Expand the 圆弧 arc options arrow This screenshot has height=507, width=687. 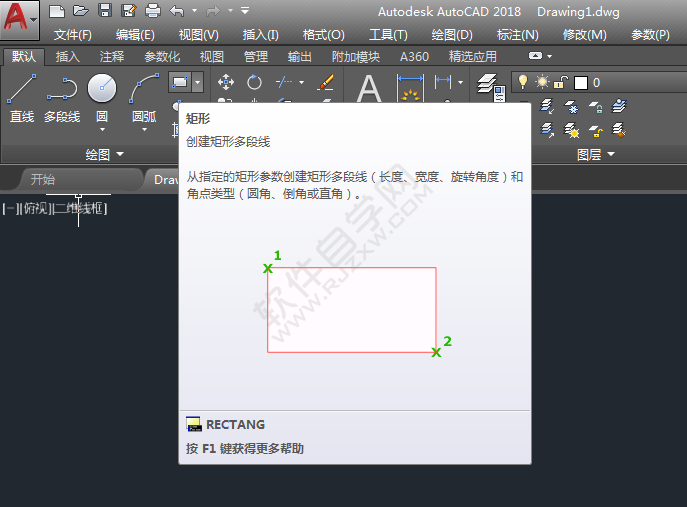coord(145,130)
